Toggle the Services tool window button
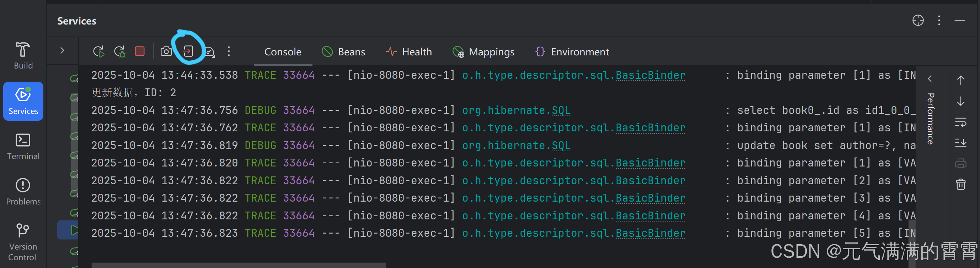Image resolution: width=980 pixels, height=268 pixels. pyautogui.click(x=23, y=101)
